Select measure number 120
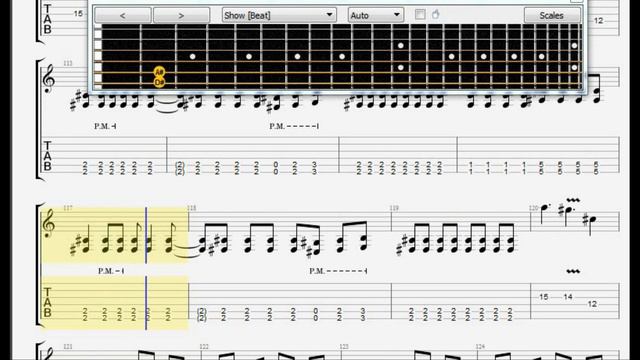The height and width of the screenshot is (360, 640). click(533, 208)
